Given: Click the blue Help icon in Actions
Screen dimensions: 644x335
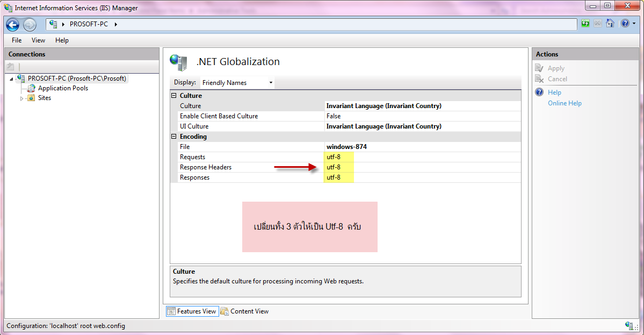Looking at the screenshot, I should 539,92.
